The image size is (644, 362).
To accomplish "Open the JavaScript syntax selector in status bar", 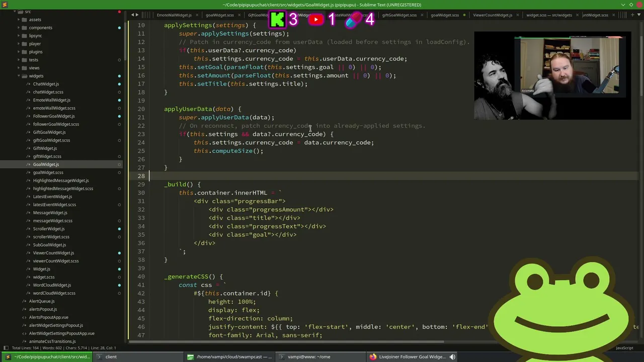I will [x=624, y=348].
